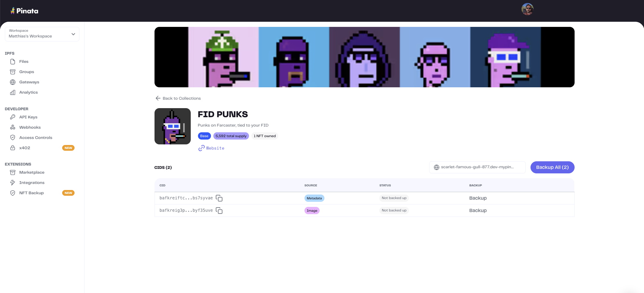644x293 pixels.
Task: Open Analytics bar chart icon
Action: [x=13, y=92]
